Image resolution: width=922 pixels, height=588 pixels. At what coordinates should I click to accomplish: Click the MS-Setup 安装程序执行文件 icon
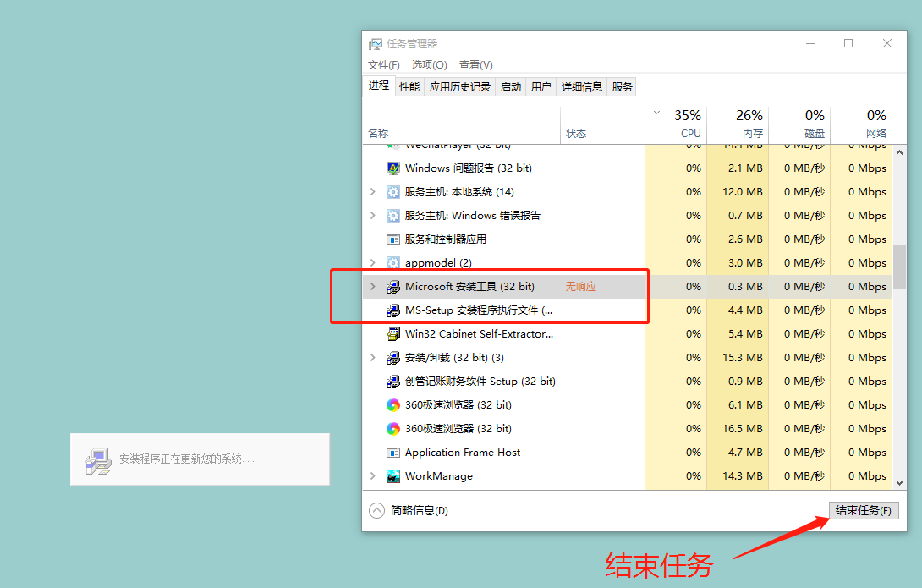click(x=393, y=310)
